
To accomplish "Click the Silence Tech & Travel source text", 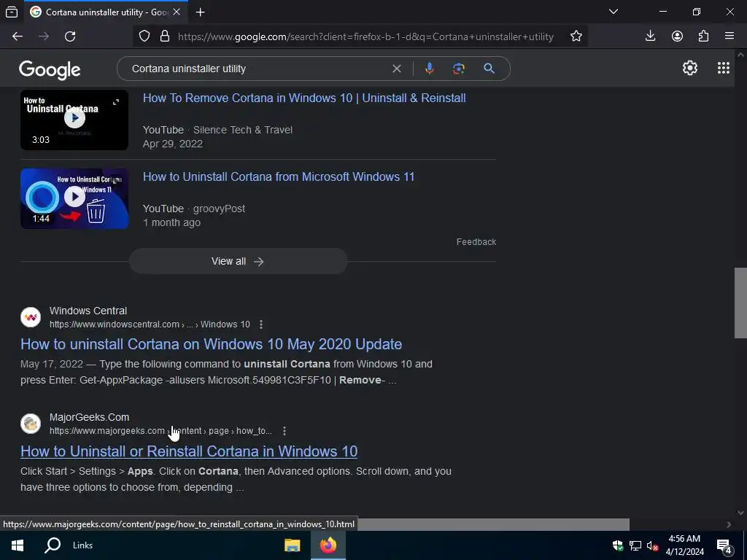I will (242, 130).
